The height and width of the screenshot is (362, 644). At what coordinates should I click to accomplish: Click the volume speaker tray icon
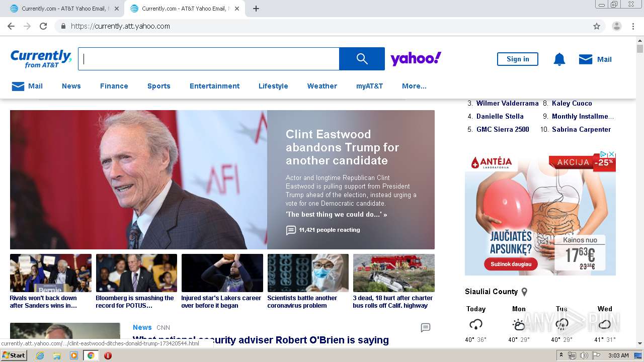coord(584,355)
